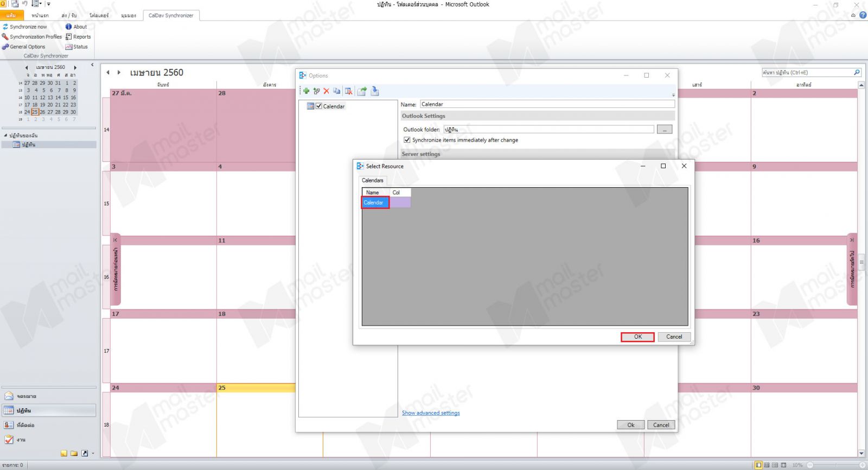Open the Contacts (ที่ติดต่อ) navigation pane
Viewport: 868px width, 470px height.
[x=49, y=425]
